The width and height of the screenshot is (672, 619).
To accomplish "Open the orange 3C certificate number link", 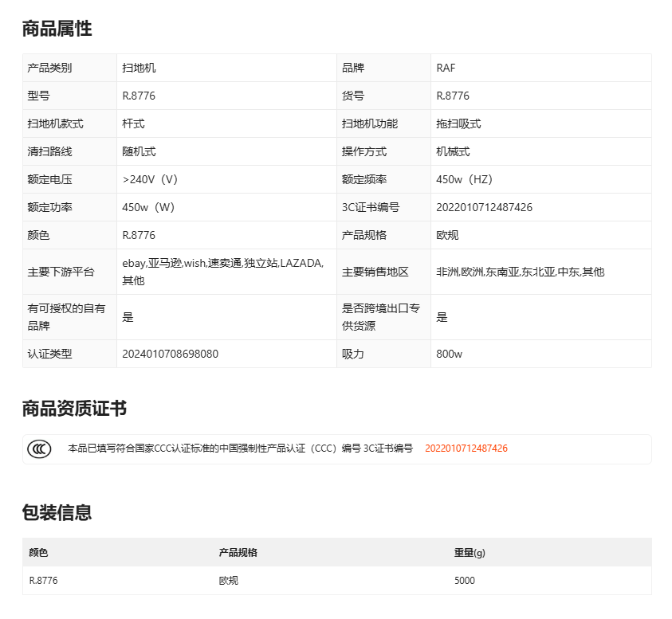I will click(466, 449).
